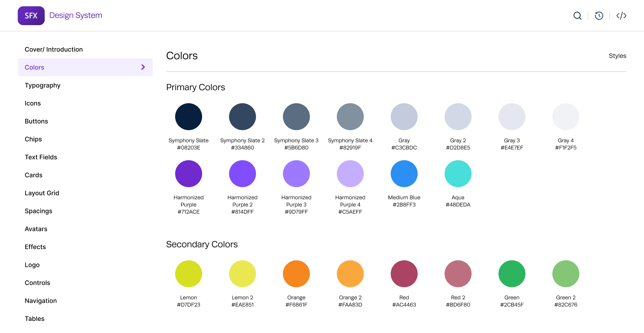Expand the Colors chevron arrow
Viewport: 644px width, 333px height.
[x=143, y=67]
